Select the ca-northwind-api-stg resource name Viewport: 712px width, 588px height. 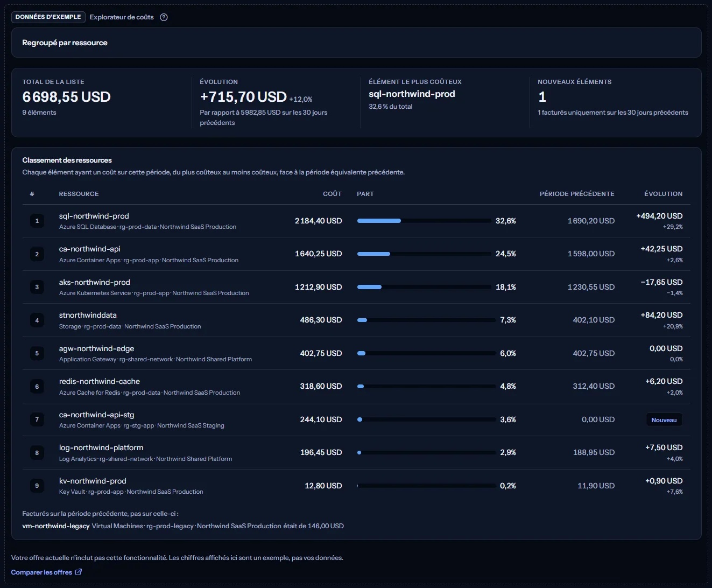click(x=97, y=415)
